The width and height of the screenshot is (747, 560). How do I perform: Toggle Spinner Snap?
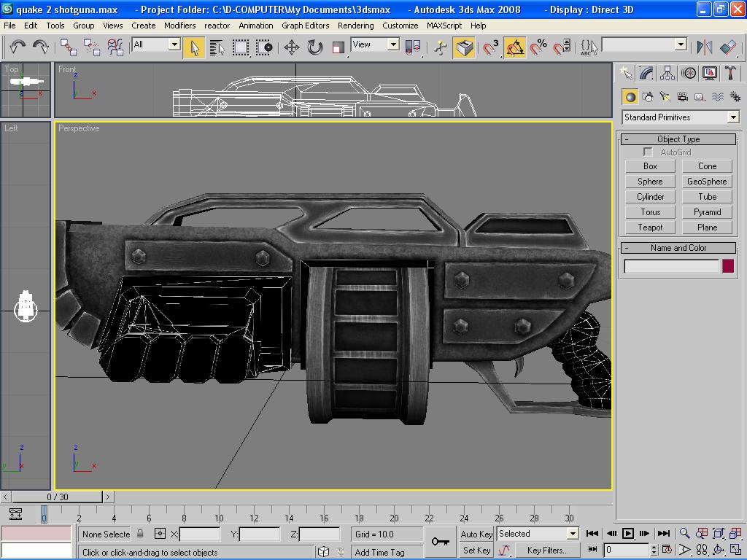pyautogui.click(x=562, y=47)
